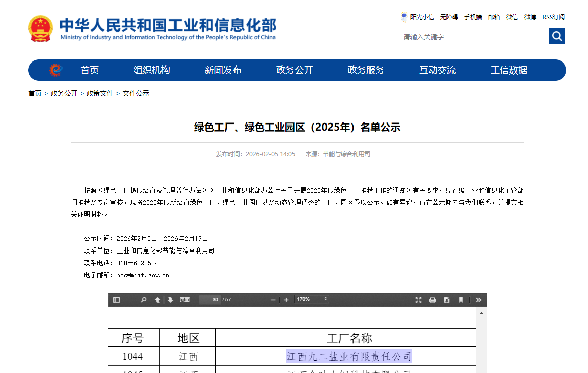This screenshot has height=373, width=588.
Task: Open the 政务公开 navigation menu
Action: (x=295, y=70)
